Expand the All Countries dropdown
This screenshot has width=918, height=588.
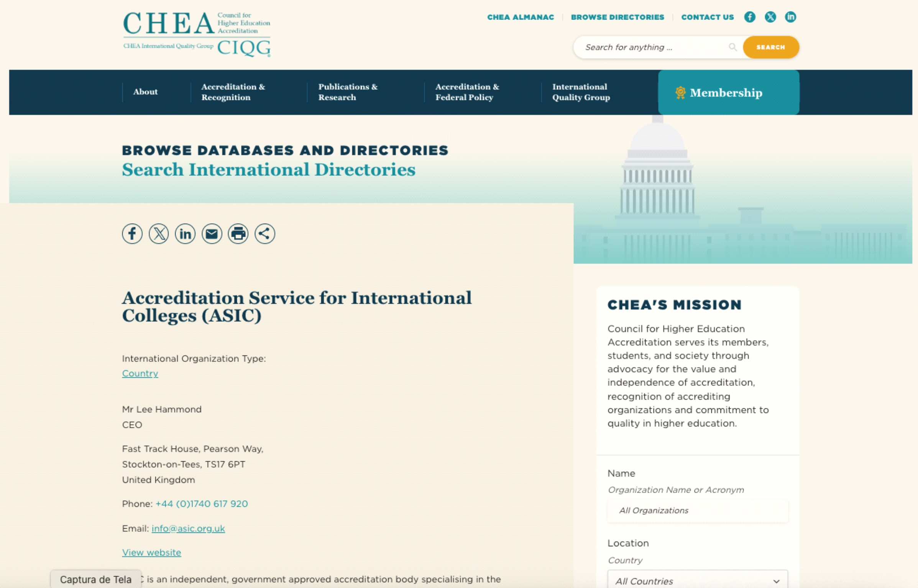tap(697, 581)
